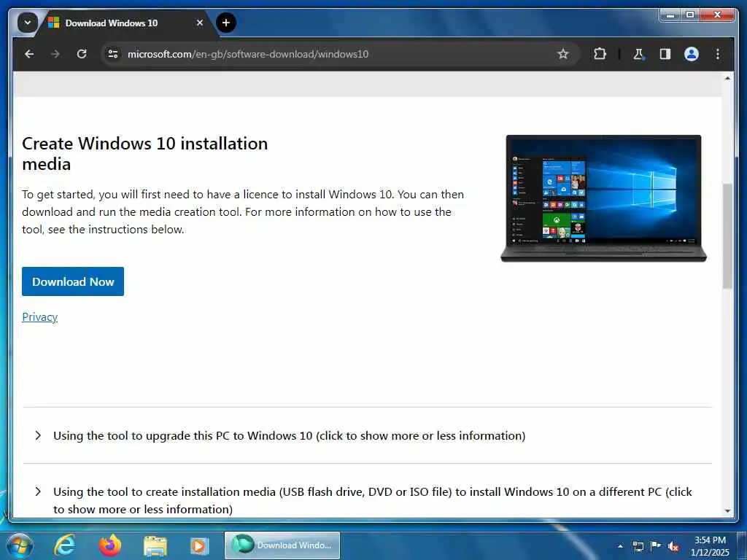Image resolution: width=747 pixels, height=560 pixels.
Task: Open the Windows Start menu orb
Action: (x=19, y=545)
